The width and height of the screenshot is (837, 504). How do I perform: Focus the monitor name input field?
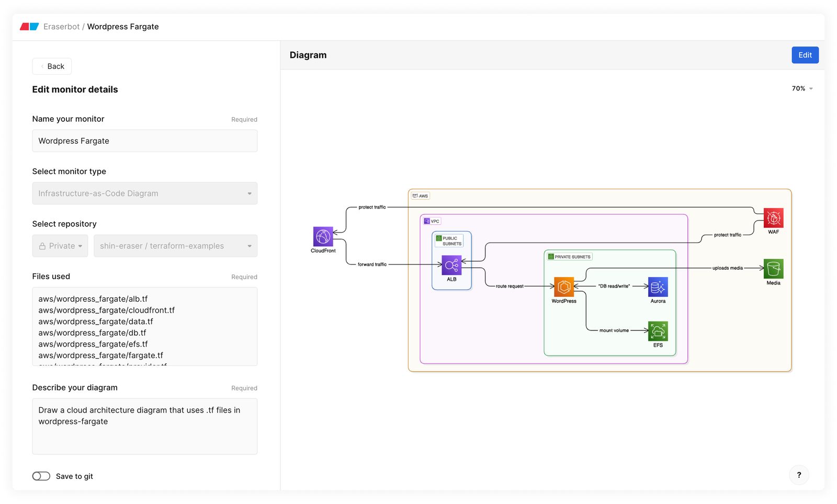[145, 141]
